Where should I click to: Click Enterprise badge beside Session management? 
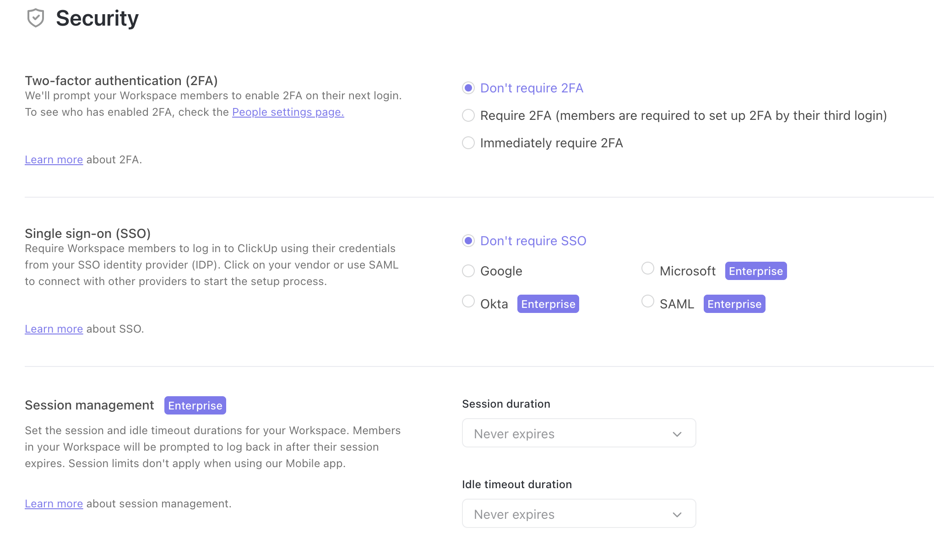(x=195, y=405)
